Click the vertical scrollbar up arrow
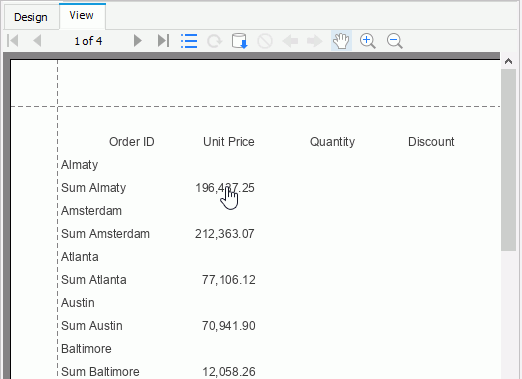This screenshot has height=379, width=522. [508, 61]
